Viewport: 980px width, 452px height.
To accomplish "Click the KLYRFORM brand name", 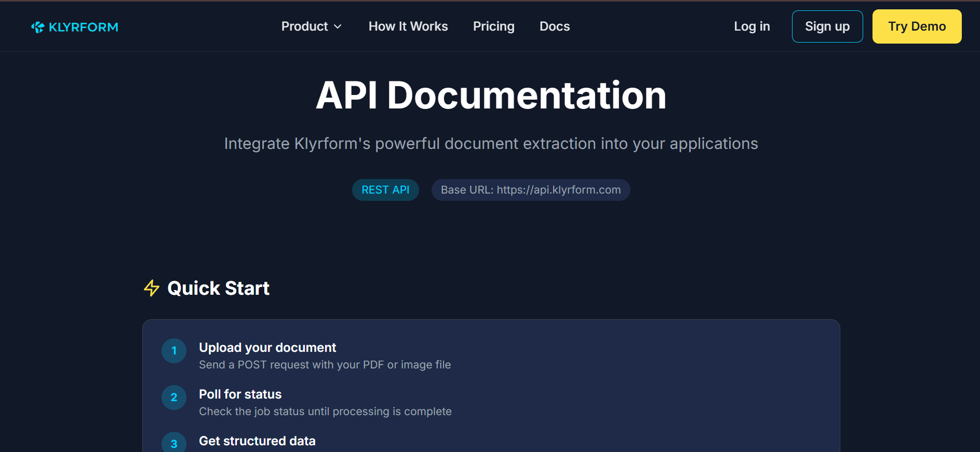I will click(83, 27).
